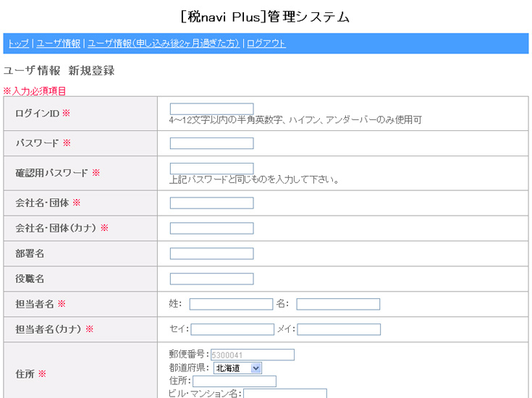
Task: Focus the 会社名・団体(カナ) text box
Action: coord(211,229)
